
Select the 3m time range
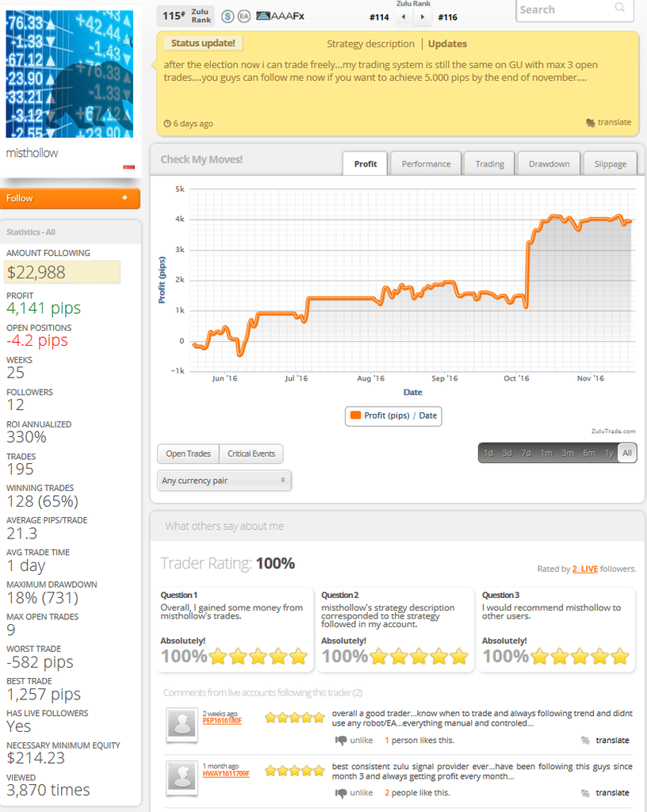(x=568, y=453)
